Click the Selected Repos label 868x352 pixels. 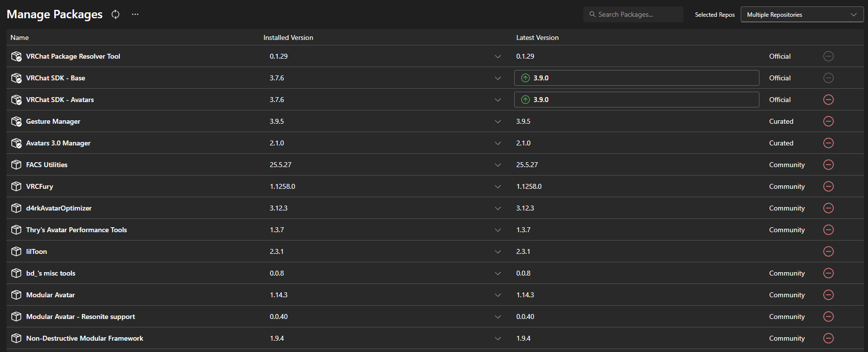pyautogui.click(x=715, y=15)
